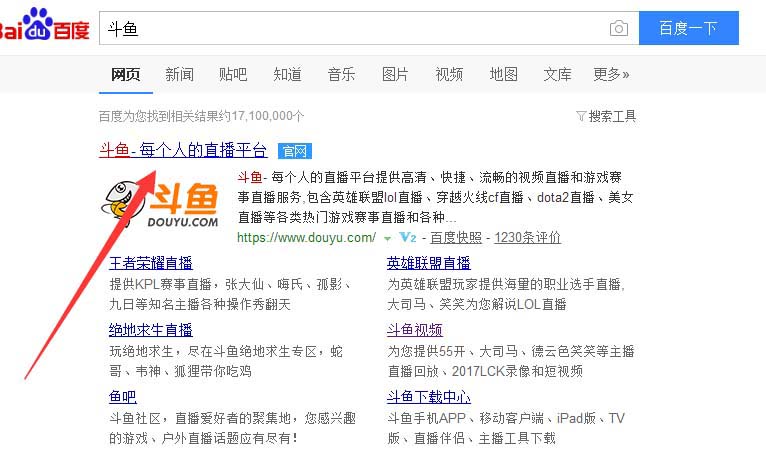Open image search via camera icon

tap(618, 28)
